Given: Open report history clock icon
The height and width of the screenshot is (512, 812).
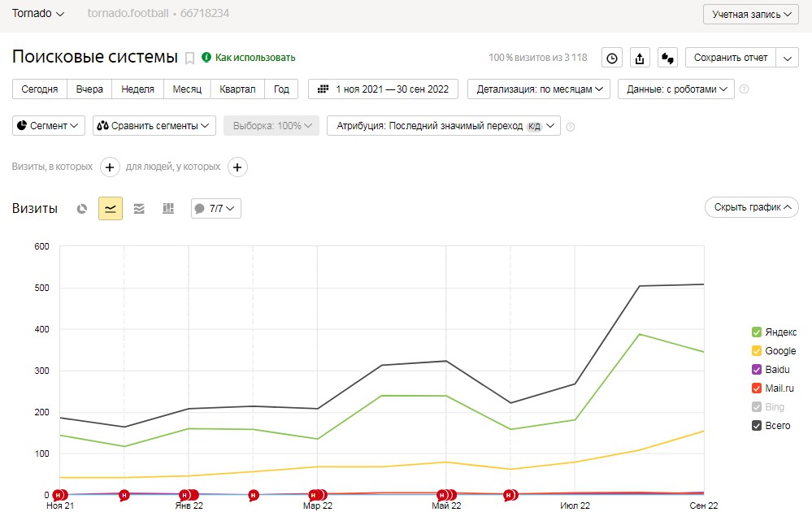Looking at the screenshot, I should point(611,58).
